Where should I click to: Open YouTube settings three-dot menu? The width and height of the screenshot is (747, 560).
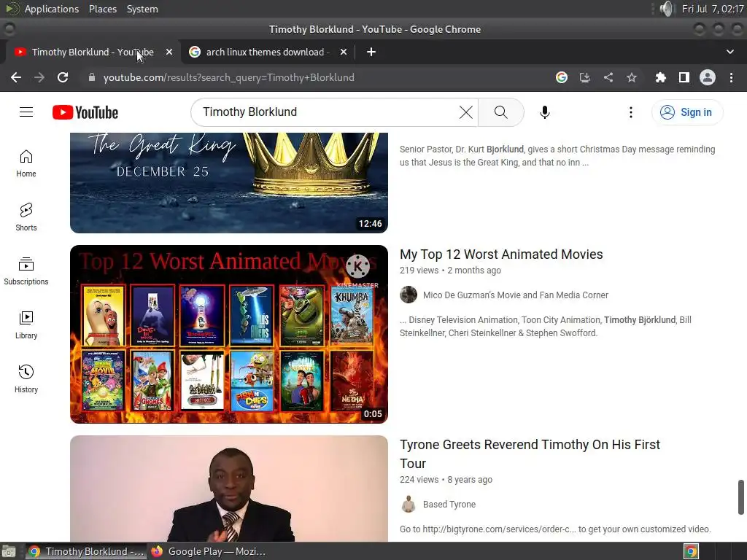631,112
